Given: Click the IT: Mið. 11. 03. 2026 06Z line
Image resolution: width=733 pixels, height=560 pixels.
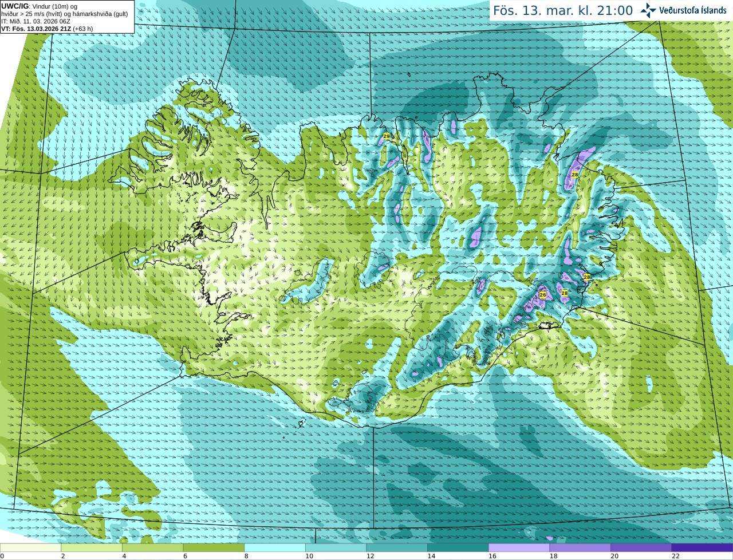Looking at the screenshot, I should [x=36, y=21].
